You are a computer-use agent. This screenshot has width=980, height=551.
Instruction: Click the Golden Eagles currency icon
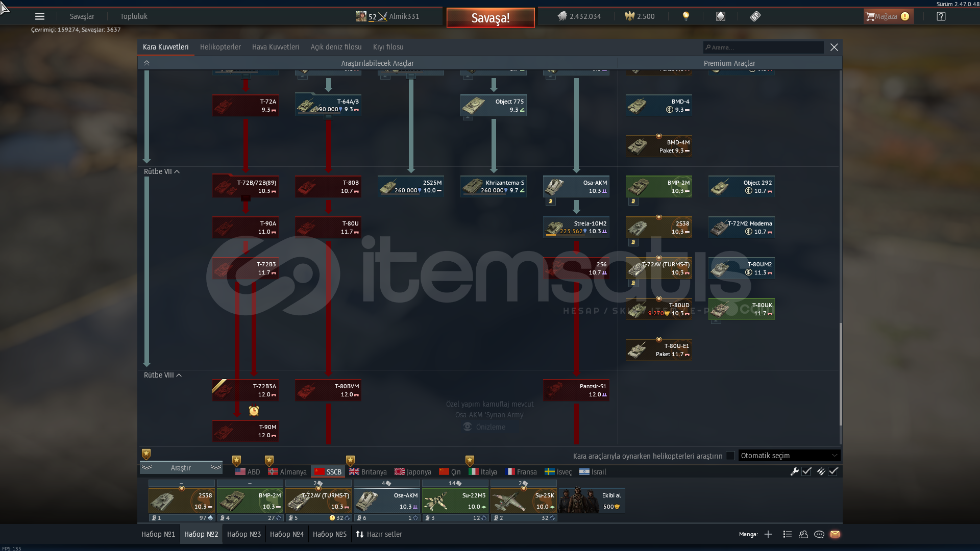629,16
